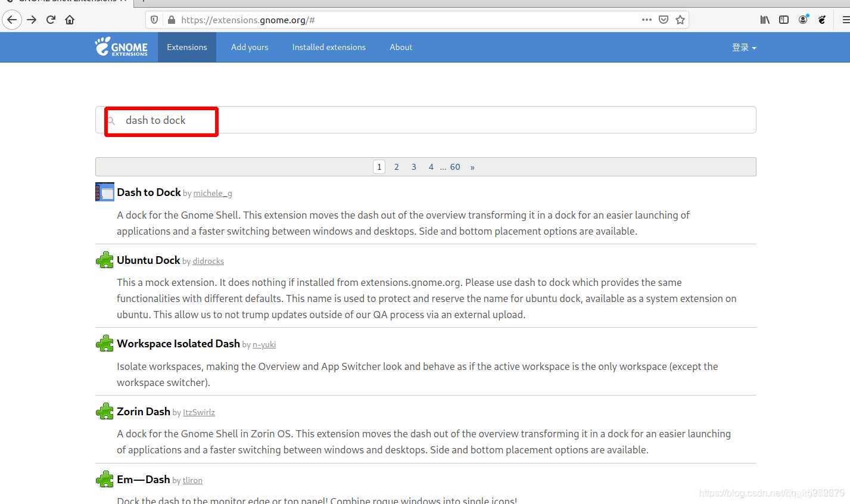This screenshot has width=850, height=504.
Task: Open the Ubuntu Dock extension page
Action: click(148, 260)
